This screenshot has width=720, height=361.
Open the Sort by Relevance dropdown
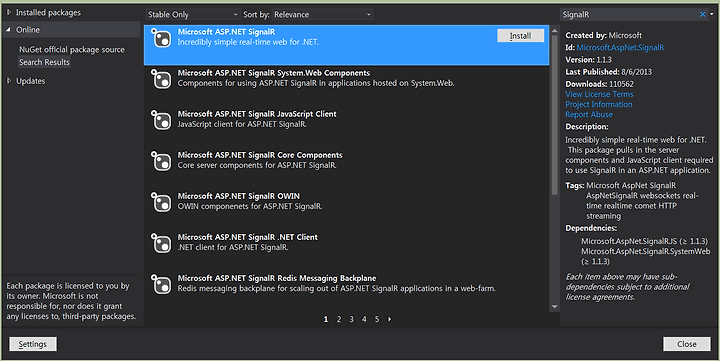pos(322,15)
